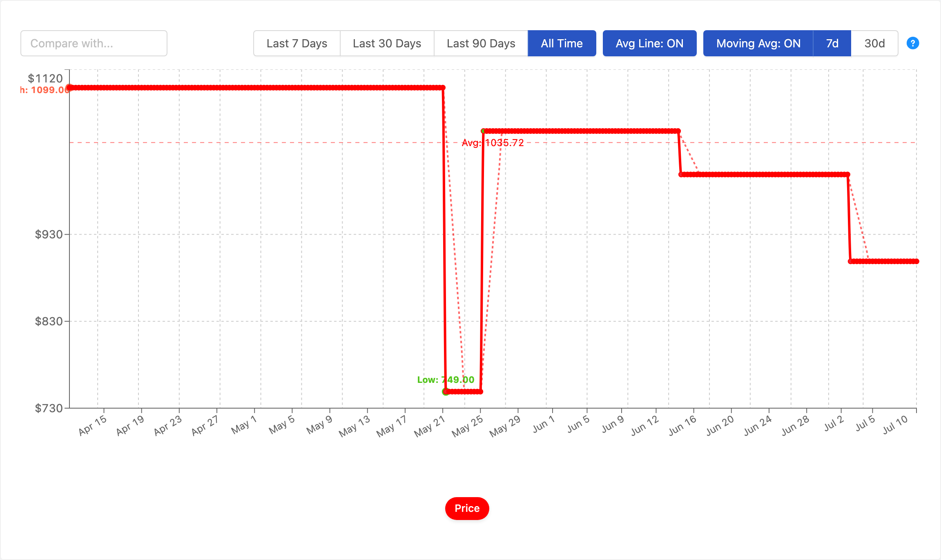Click the high-price marker at 1099.00
The height and width of the screenshot is (560, 941).
click(70, 87)
